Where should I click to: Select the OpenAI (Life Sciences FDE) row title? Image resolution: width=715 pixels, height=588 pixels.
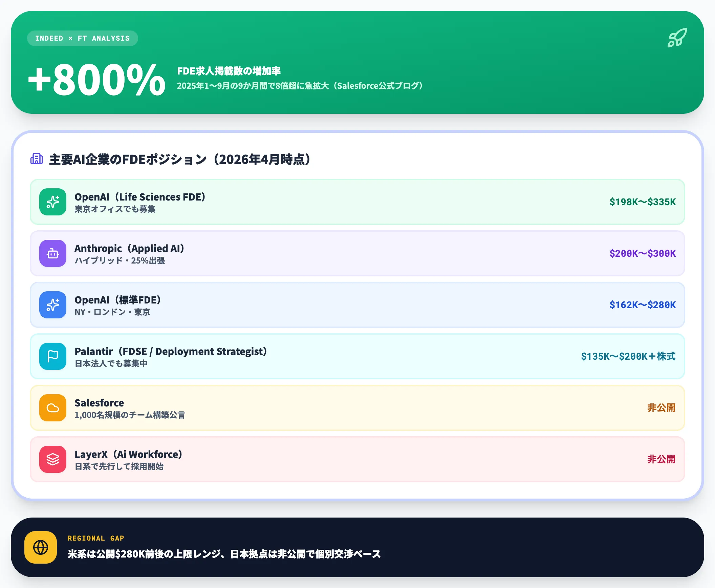(x=140, y=197)
